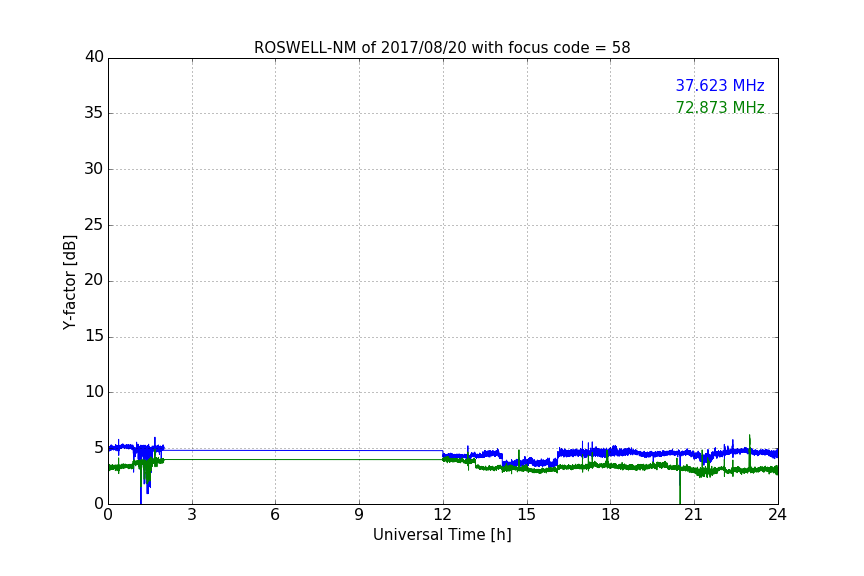Select the blue 37.623 MHz legend label

(x=720, y=85)
